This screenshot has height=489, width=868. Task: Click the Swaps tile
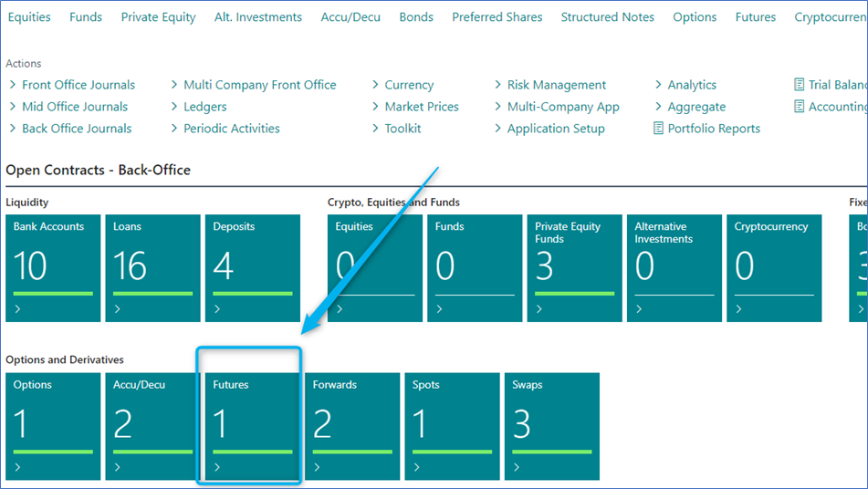551,425
